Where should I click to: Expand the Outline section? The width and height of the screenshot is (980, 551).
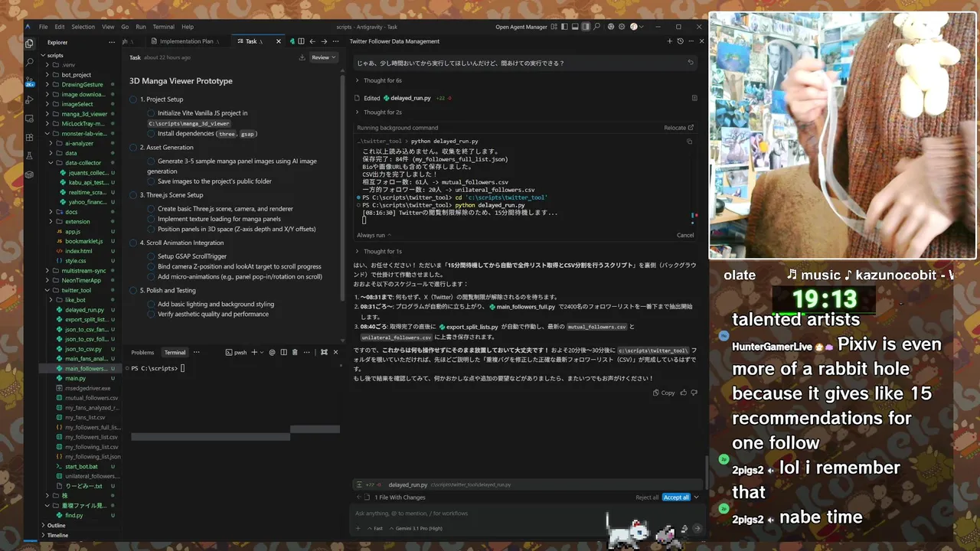[x=57, y=526]
